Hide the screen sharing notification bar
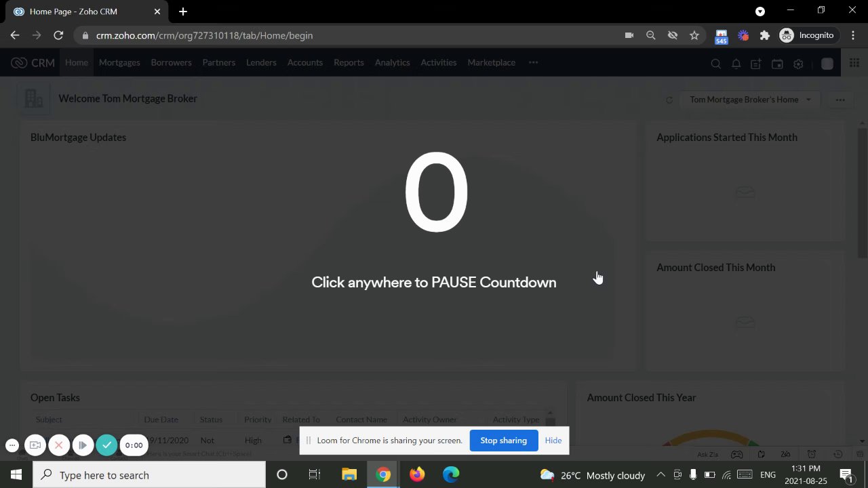Image resolution: width=868 pixels, height=488 pixels. pyautogui.click(x=553, y=441)
